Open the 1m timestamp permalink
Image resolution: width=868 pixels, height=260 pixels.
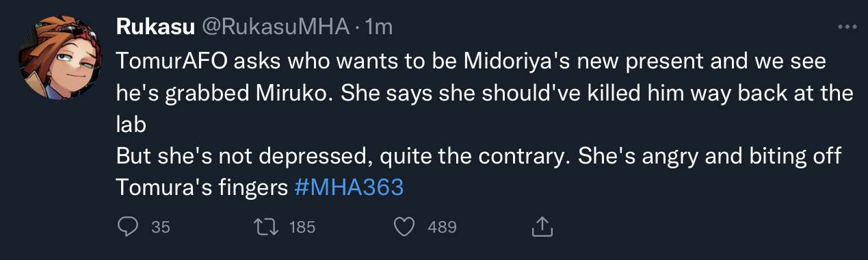379,27
